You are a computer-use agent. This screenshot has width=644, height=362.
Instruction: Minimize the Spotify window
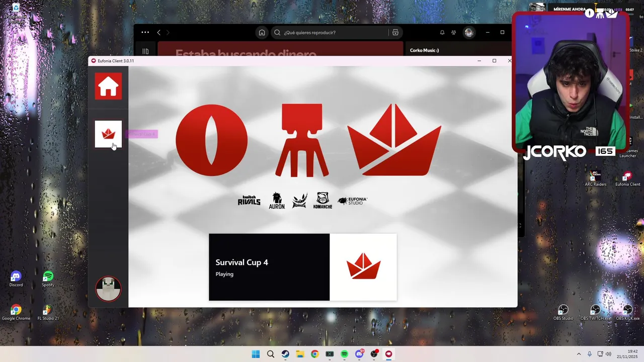488,32
